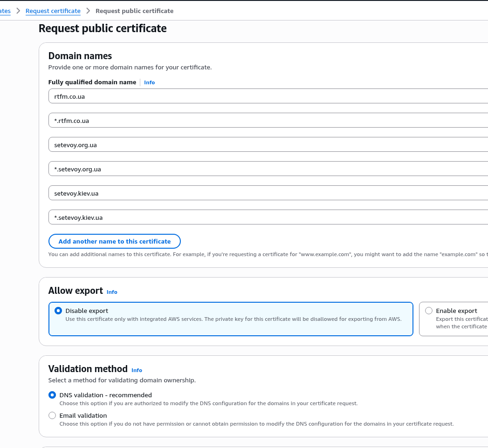Focus the *.setevoy.kiev.ua wildcard field

pyautogui.click(x=268, y=217)
